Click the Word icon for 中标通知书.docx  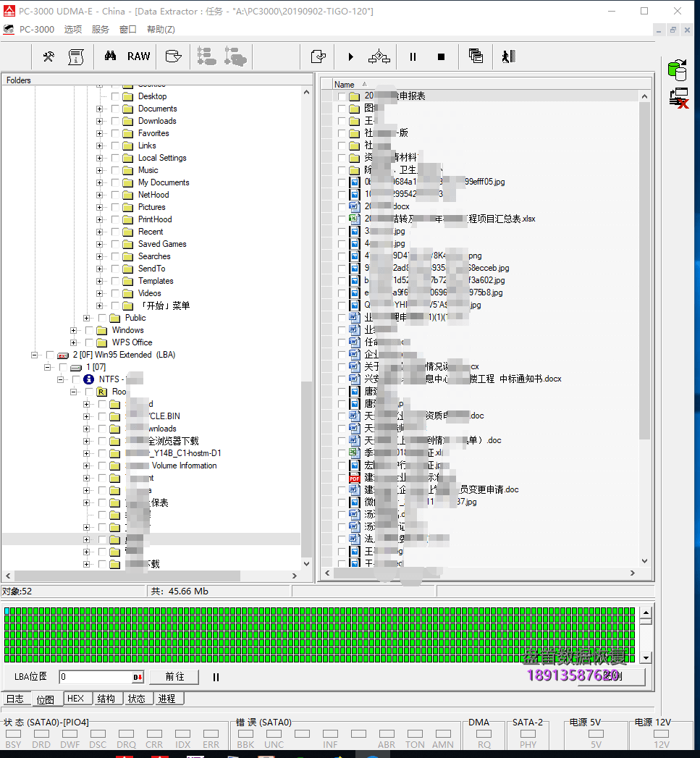355,379
